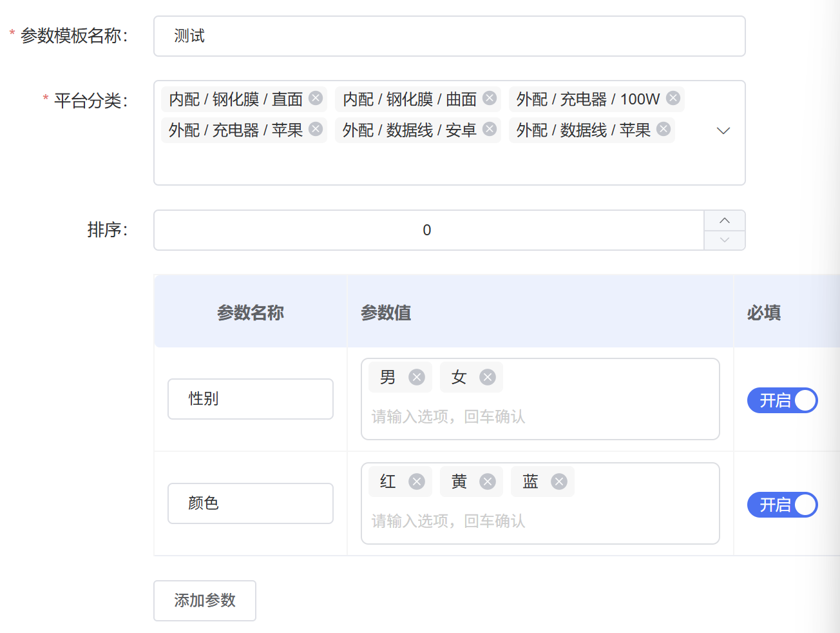The width and height of the screenshot is (840, 633).
Task: Click the option input under 男 女 tags
Action: [x=540, y=416]
